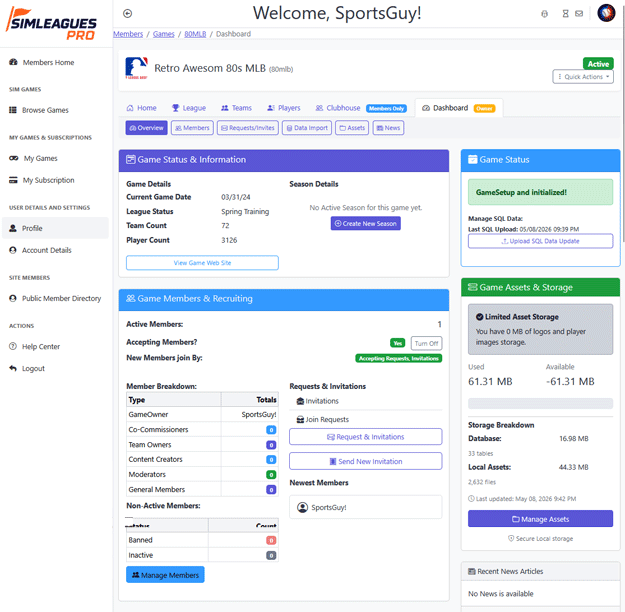Open the globe icon in header

click(544, 14)
